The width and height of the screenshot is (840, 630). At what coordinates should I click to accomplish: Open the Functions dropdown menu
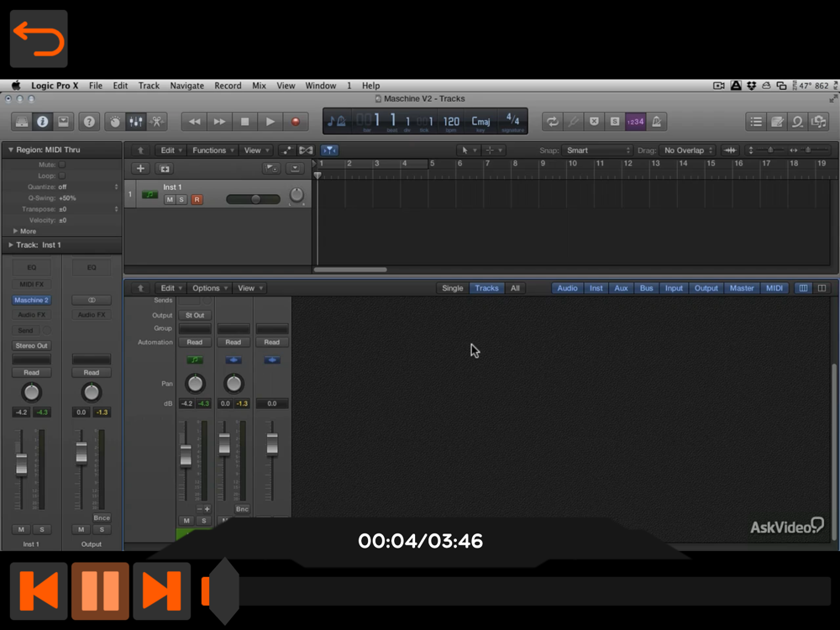point(213,150)
